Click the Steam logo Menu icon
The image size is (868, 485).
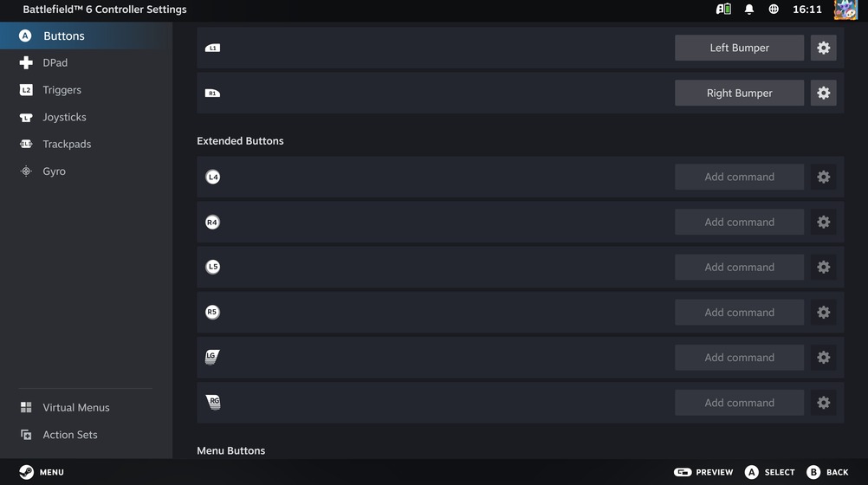[x=26, y=472]
